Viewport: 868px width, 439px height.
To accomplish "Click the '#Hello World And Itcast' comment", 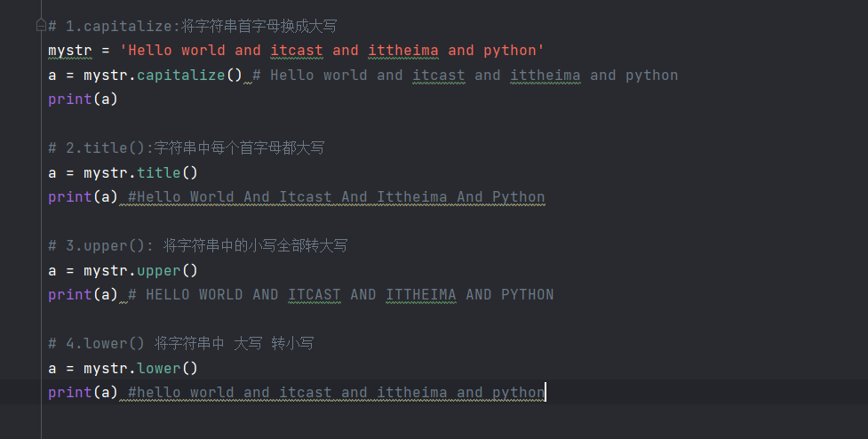I will click(336, 197).
